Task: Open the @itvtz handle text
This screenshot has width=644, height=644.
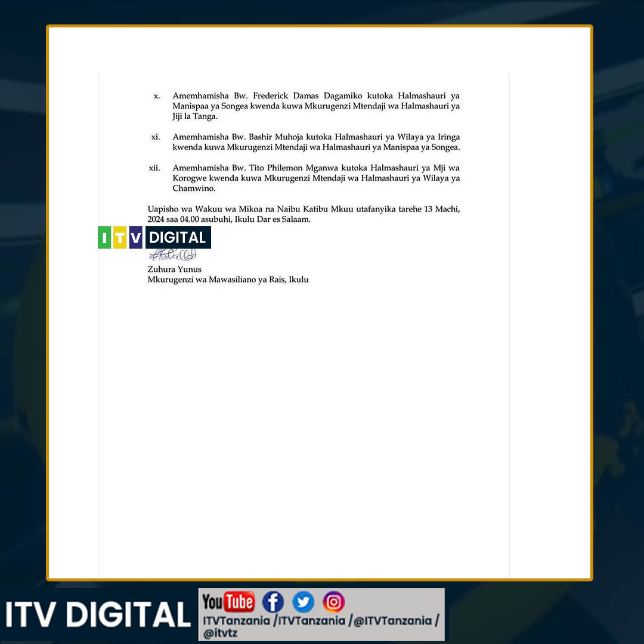Action: [x=220, y=633]
